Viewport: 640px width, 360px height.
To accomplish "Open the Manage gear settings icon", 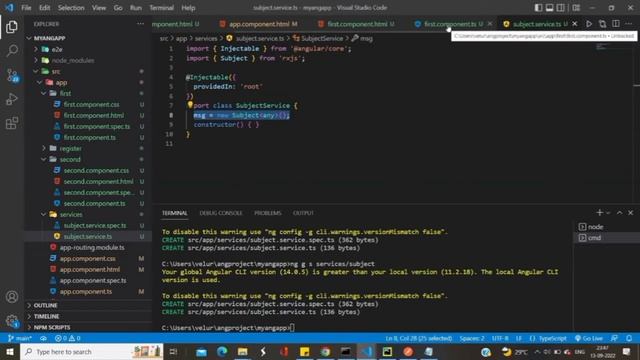I will 12,321.
